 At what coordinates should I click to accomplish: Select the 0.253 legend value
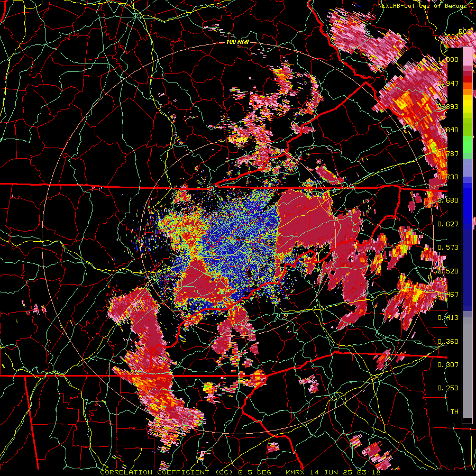tap(448, 388)
